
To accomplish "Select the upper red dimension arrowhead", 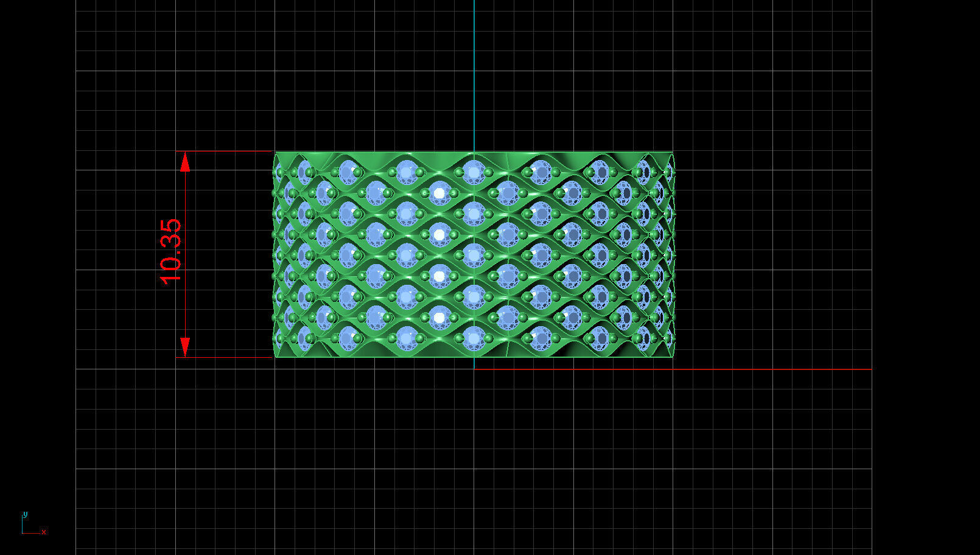I will tap(185, 161).
